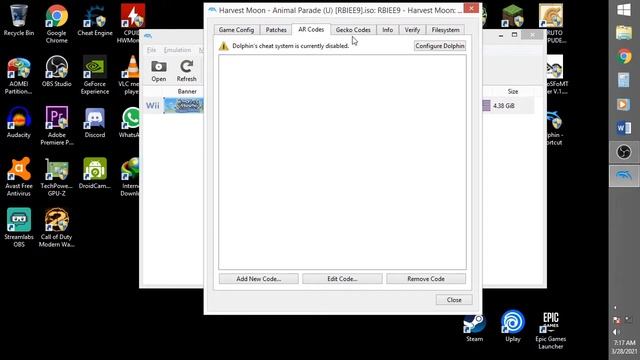
Task: Open File Explorer from the taskbar
Action: [624, 32]
